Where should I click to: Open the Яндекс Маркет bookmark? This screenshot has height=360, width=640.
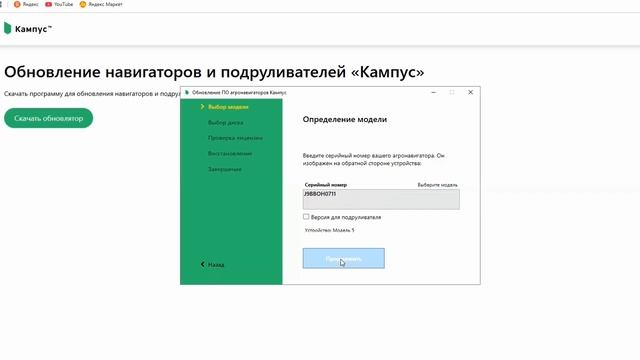101,4
